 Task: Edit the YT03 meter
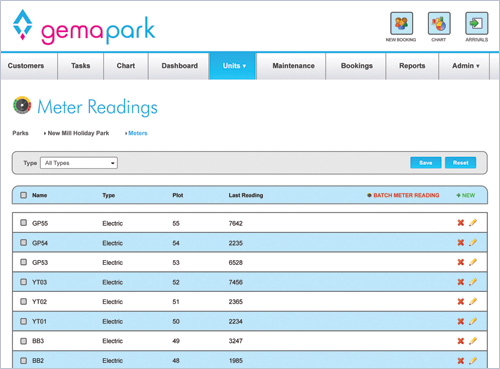pyautogui.click(x=473, y=282)
